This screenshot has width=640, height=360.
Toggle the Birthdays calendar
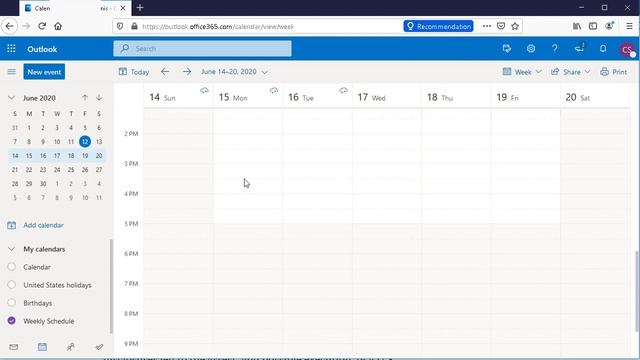pyautogui.click(x=11, y=302)
